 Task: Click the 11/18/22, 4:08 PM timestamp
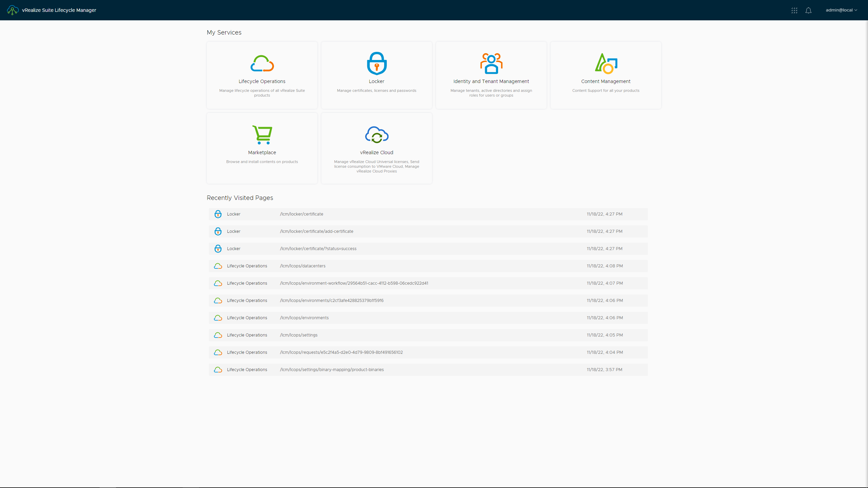605,266
